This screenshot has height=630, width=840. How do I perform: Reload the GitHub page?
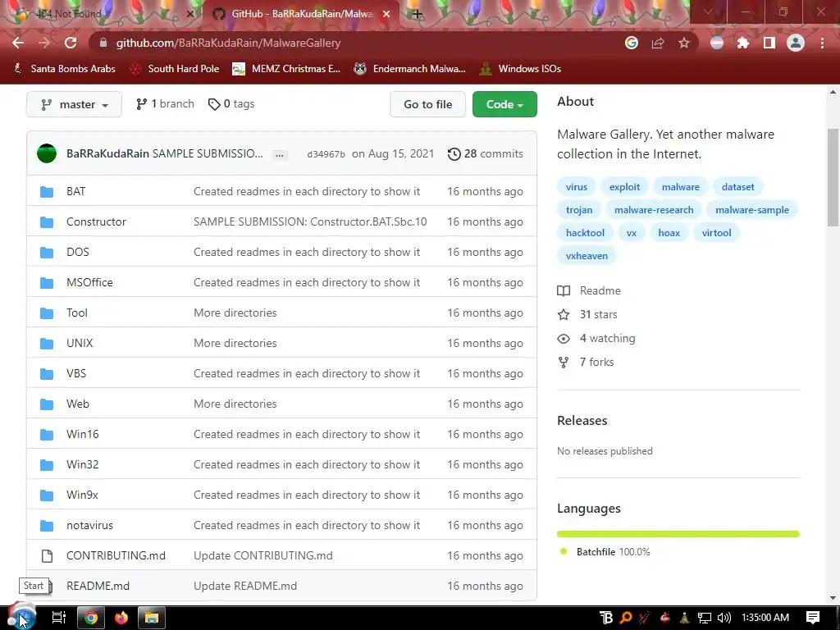click(x=71, y=43)
